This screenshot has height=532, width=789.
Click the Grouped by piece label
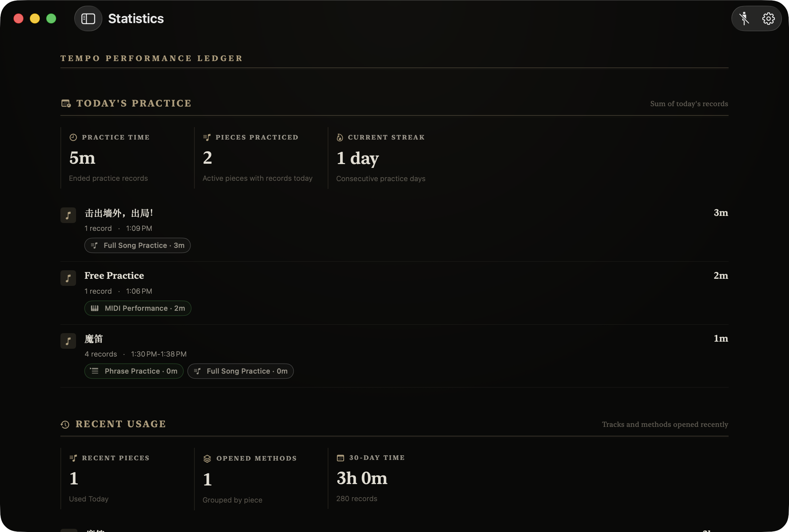[x=232, y=500]
